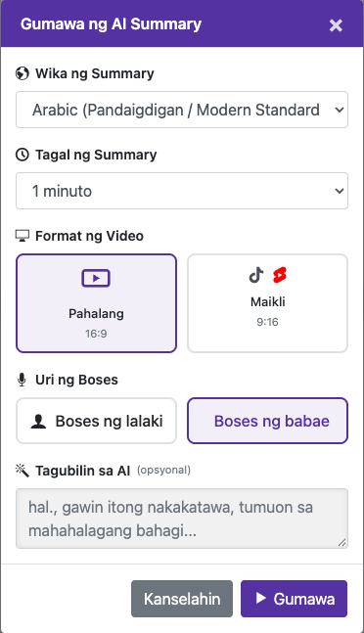Viewport: 364px width, 633px height.
Task: Choose Boses ng lalaki voice option
Action: tap(97, 421)
